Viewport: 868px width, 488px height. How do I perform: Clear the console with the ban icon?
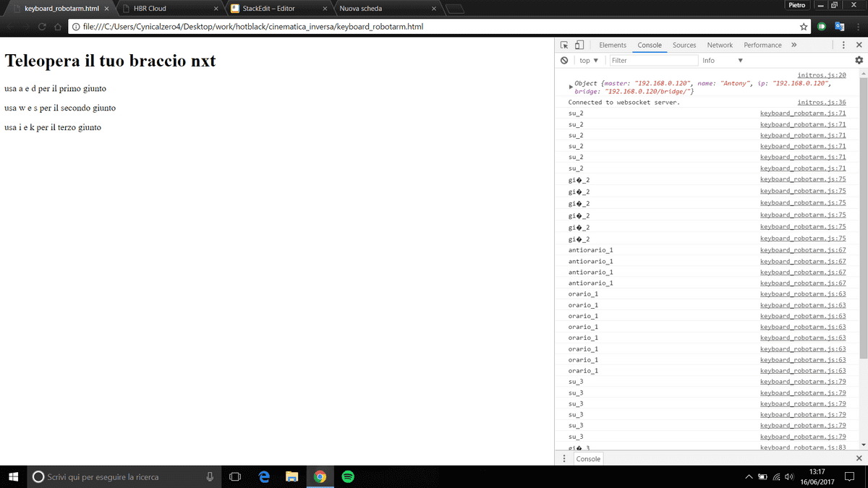coord(564,61)
